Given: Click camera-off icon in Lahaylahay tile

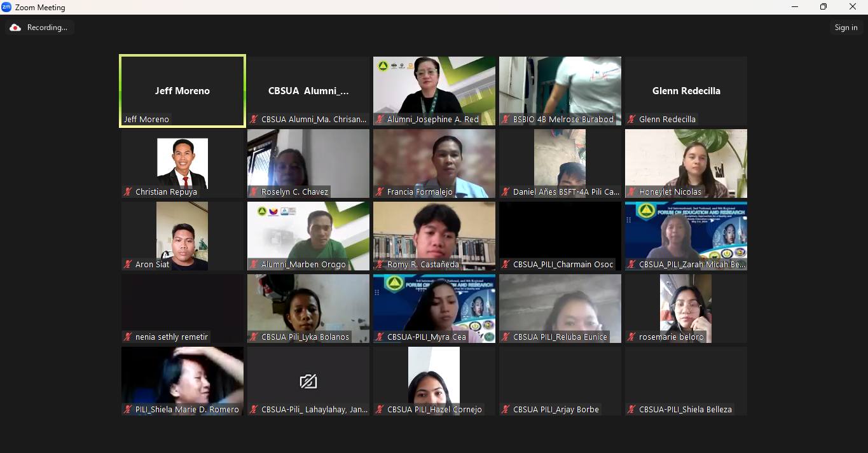Looking at the screenshot, I should (308, 381).
